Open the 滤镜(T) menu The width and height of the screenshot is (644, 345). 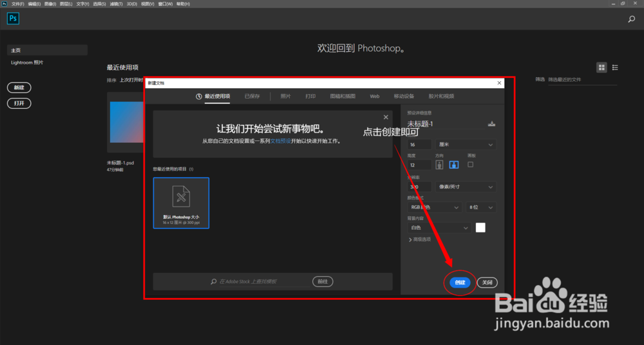pyautogui.click(x=116, y=4)
